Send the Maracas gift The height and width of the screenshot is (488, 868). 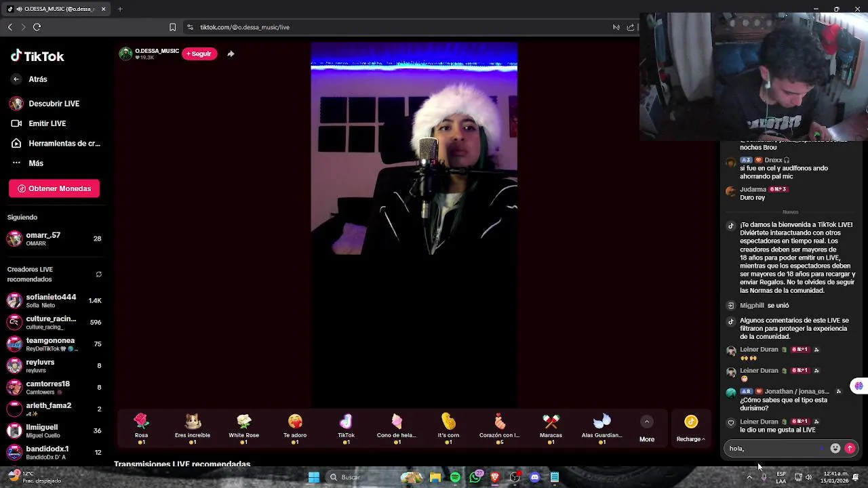[x=551, y=428]
